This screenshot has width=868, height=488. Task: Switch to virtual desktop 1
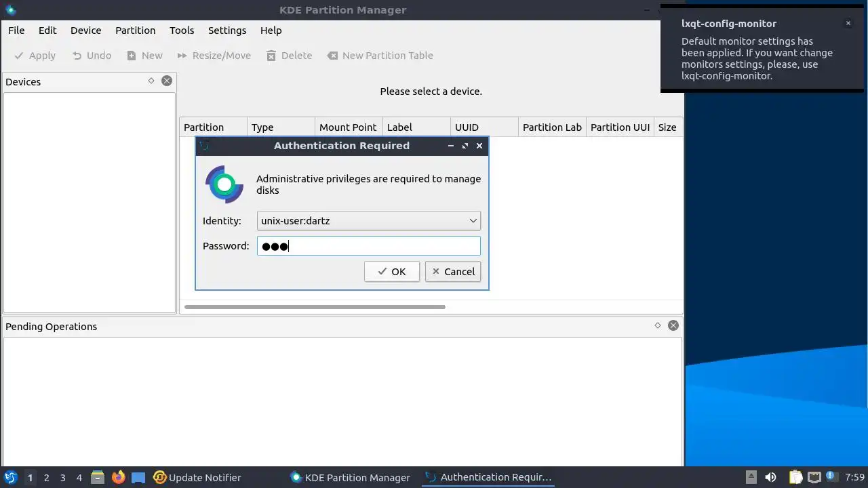click(30, 478)
